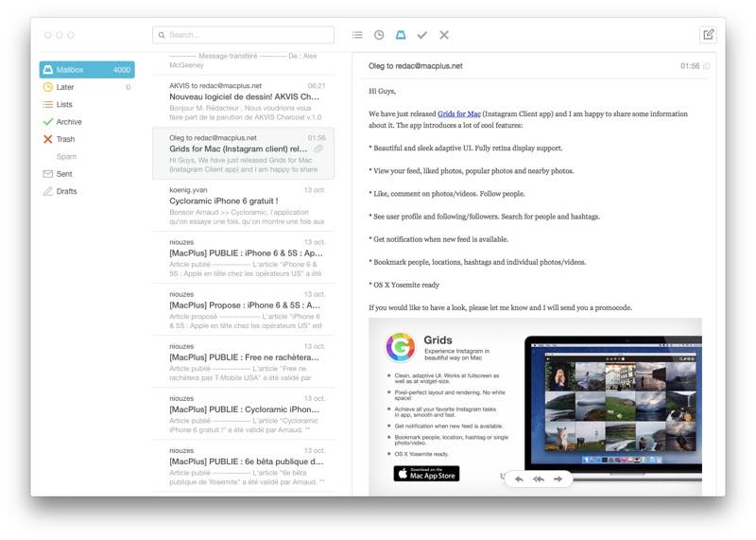Archive message with the checkmark icon
Viewport: 756px width, 540px height.
422,35
